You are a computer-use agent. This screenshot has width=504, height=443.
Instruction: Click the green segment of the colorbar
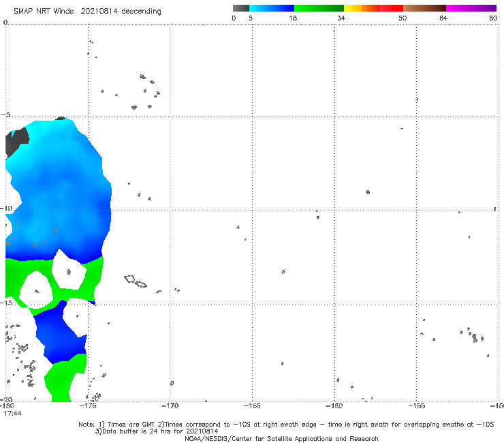(x=319, y=8)
